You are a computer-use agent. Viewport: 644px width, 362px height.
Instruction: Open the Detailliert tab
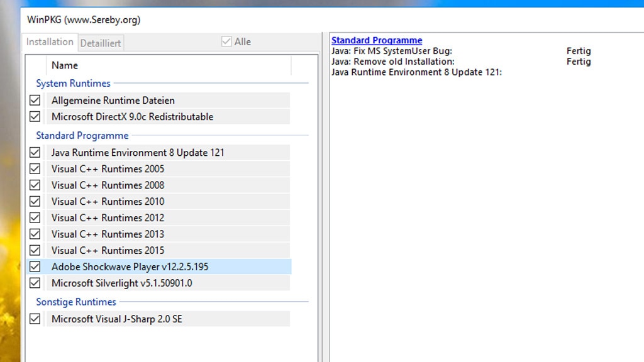click(x=101, y=43)
